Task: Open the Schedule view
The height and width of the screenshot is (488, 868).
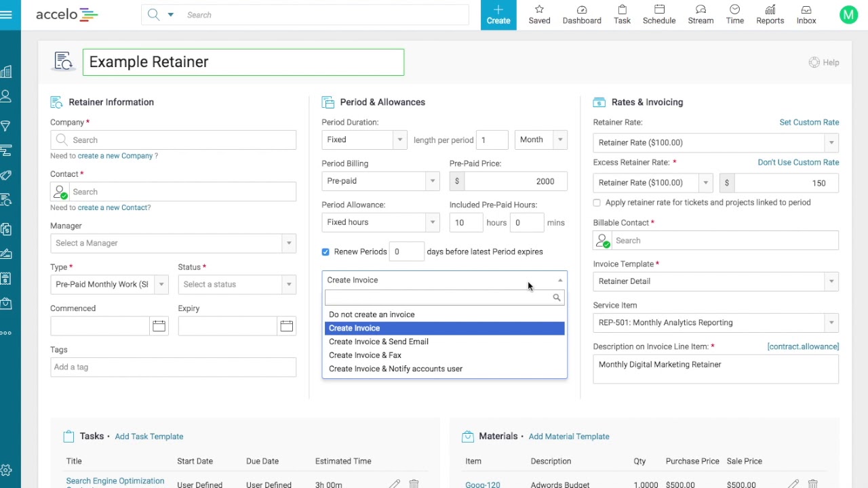Action: click(x=659, y=15)
